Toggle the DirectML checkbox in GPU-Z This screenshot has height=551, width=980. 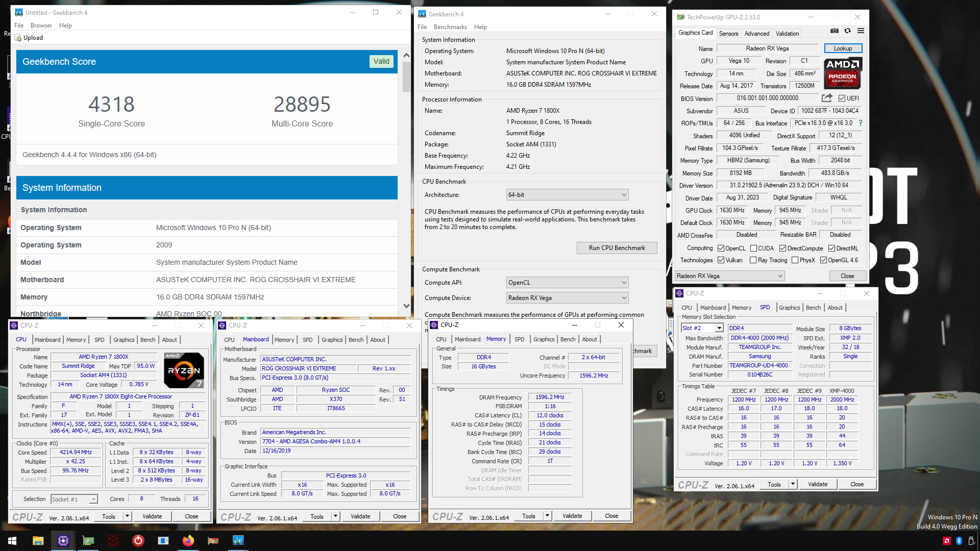click(x=831, y=248)
